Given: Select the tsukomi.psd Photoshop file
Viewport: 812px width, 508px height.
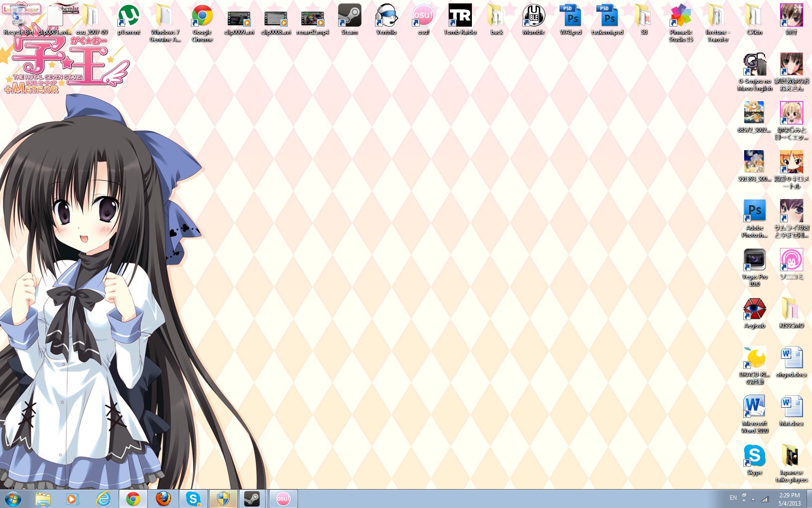Looking at the screenshot, I should tap(607, 19).
